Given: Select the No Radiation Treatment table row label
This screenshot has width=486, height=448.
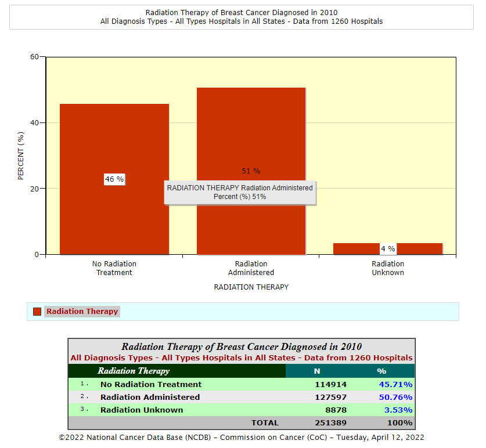Looking at the screenshot, I should pyautogui.click(x=151, y=384).
